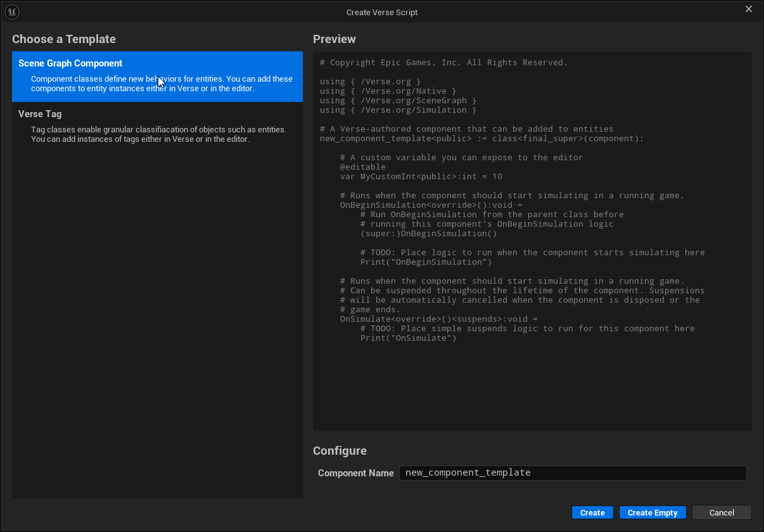The width and height of the screenshot is (764, 532).
Task: Click the '@editable' attribute line
Action: tap(362, 167)
